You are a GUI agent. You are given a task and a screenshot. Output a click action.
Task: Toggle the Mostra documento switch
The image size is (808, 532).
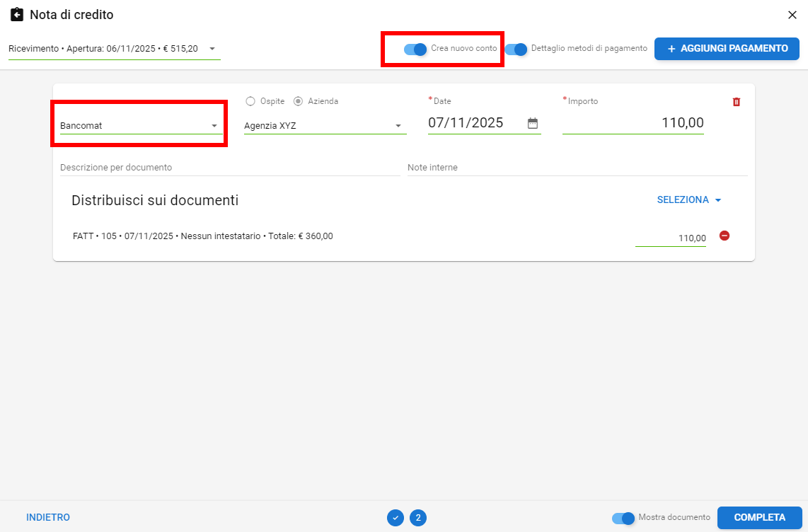(x=623, y=518)
